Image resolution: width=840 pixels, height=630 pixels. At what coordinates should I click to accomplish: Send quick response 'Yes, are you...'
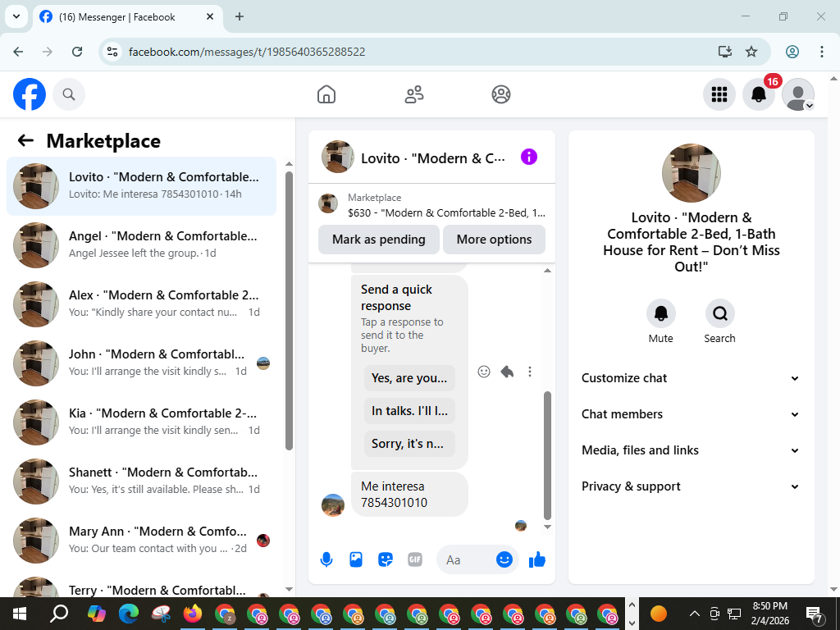click(409, 378)
